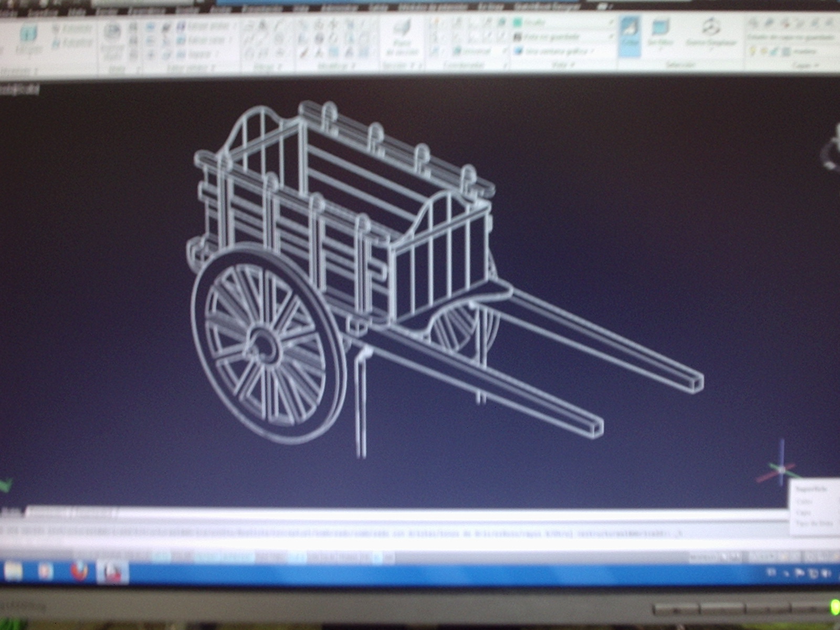Click in the command line text area
Image resolution: width=840 pixels, height=630 pixels.
(x=394, y=534)
